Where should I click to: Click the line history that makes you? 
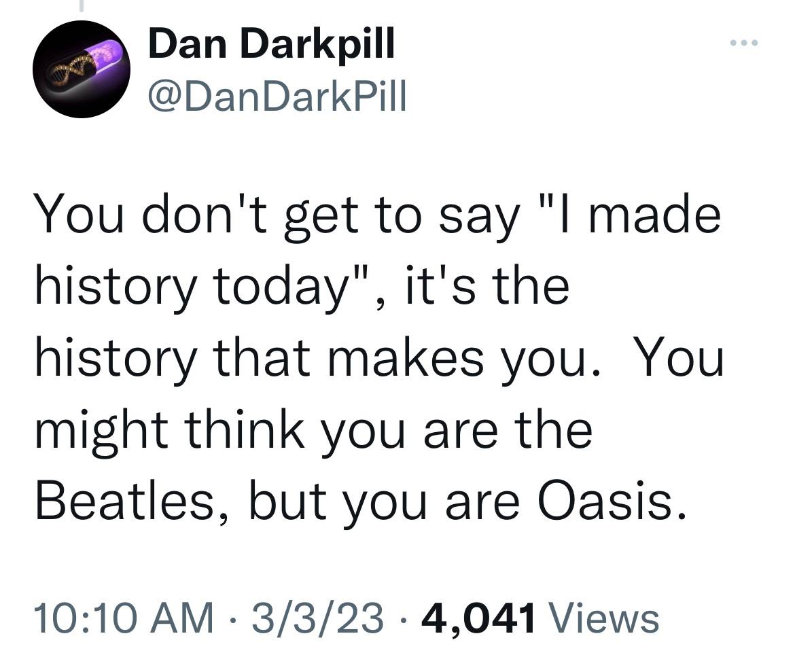(x=379, y=360)
